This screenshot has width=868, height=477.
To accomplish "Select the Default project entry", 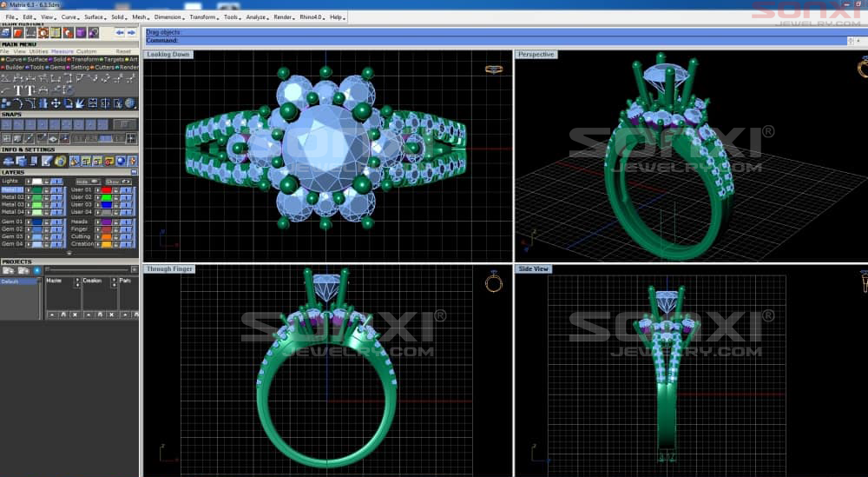I will tap(19, 282).
